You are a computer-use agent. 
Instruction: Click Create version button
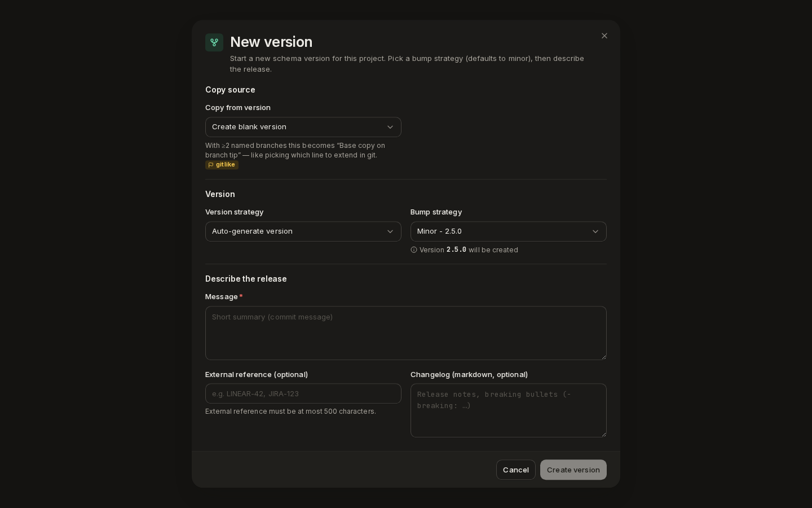(x=573, y=470)
